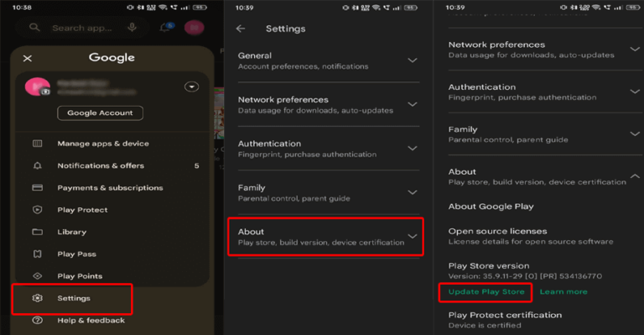644x335 pixels.
Task: Tap the Library folder icon
Action: point(38,232)
